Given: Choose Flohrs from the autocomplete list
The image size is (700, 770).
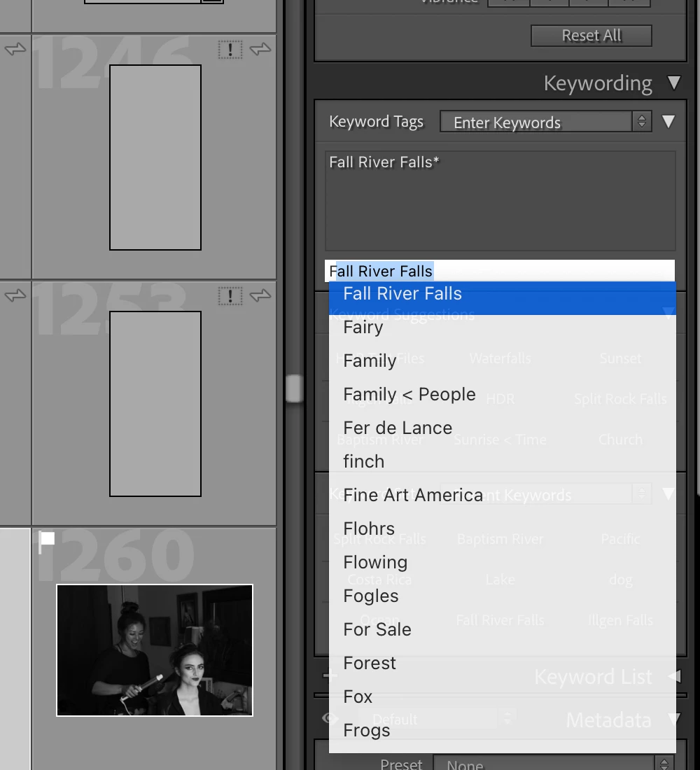Looking at the screenshot, I should coord(502,529).
